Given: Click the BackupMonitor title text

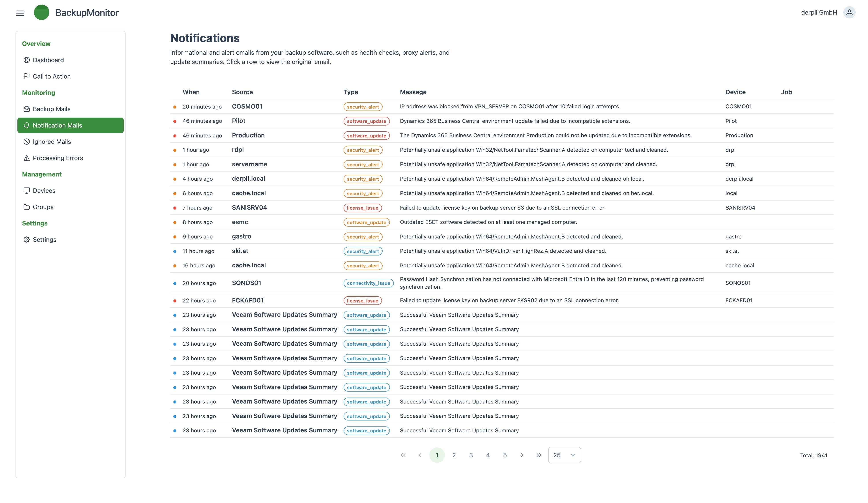Looking at the screenshot, I should [x=87, y=12].
